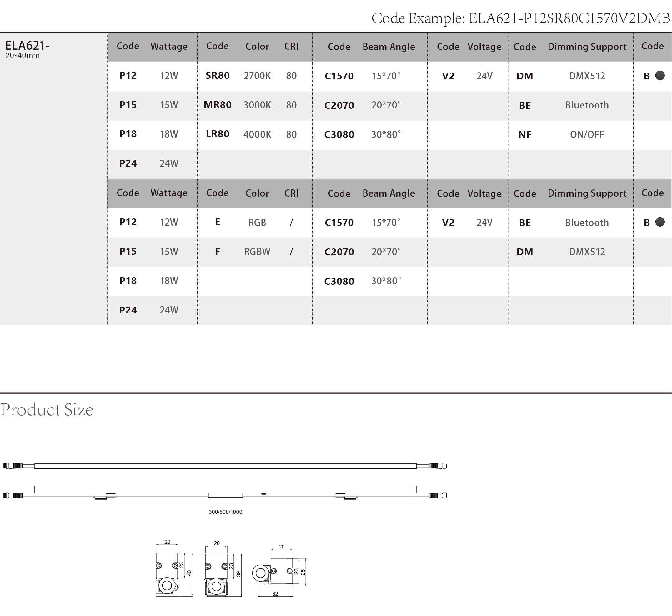Select the MR80 color code
Image resolution: width=672 pixels, height=616 pixels.
(217, 105)
